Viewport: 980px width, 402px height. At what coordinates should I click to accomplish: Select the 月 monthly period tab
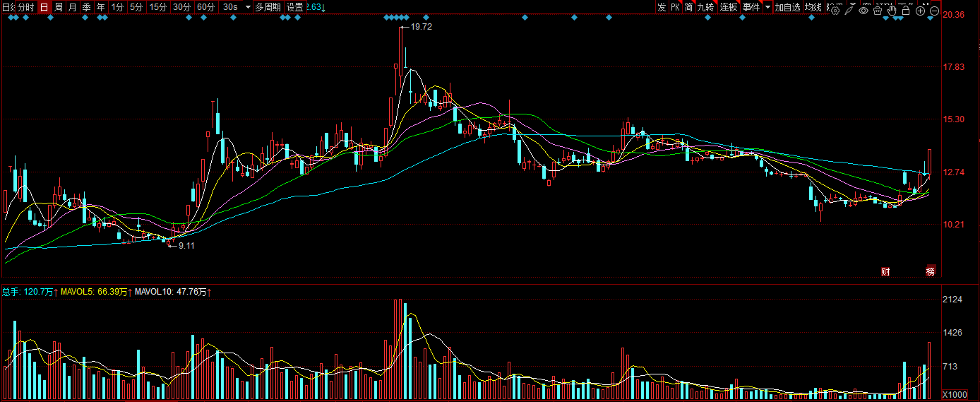[72, 7]
